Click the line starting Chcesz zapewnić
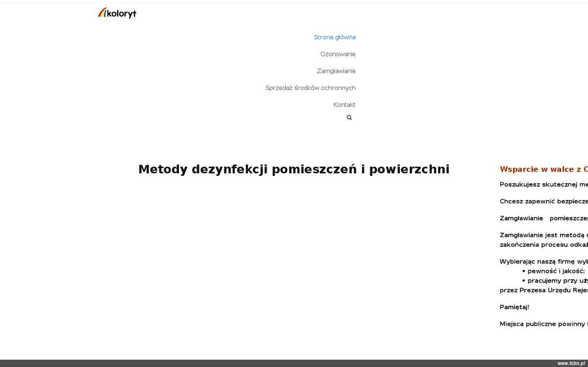 543,201
